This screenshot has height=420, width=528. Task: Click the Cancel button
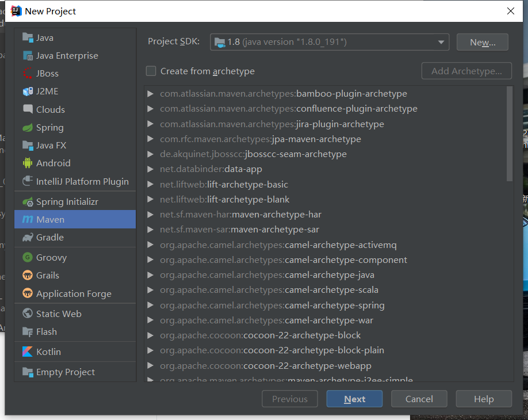click(419, 399)
